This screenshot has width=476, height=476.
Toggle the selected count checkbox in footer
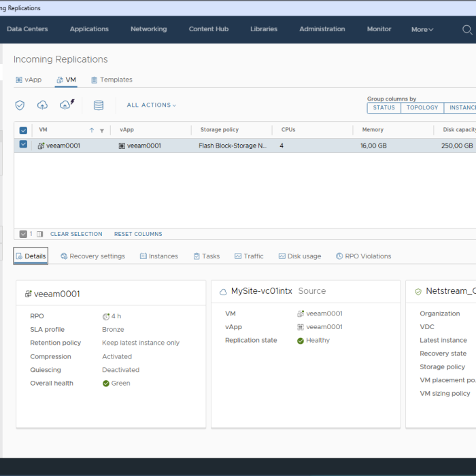pos(23,234)
